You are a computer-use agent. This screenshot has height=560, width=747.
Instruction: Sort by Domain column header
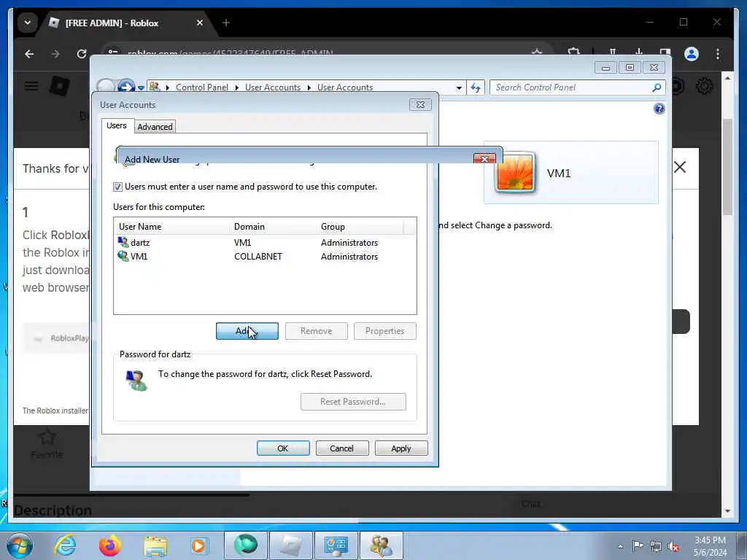click(273, 227)
